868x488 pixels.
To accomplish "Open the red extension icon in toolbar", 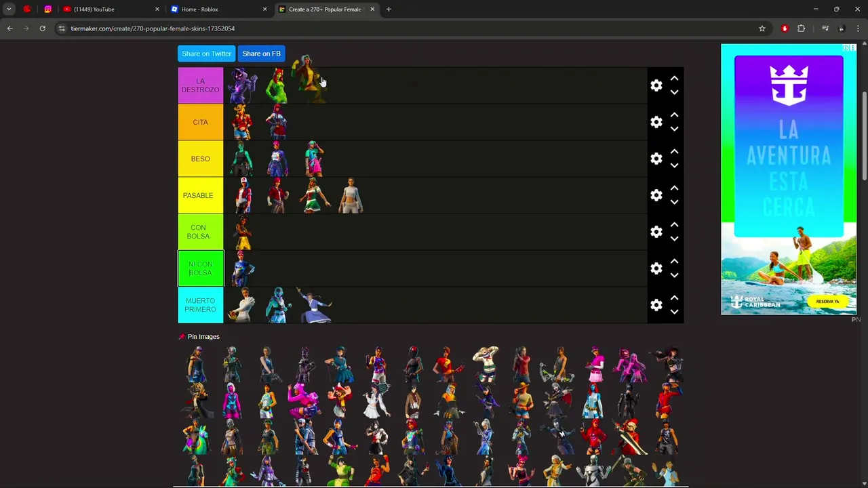I will pos(785,28).
